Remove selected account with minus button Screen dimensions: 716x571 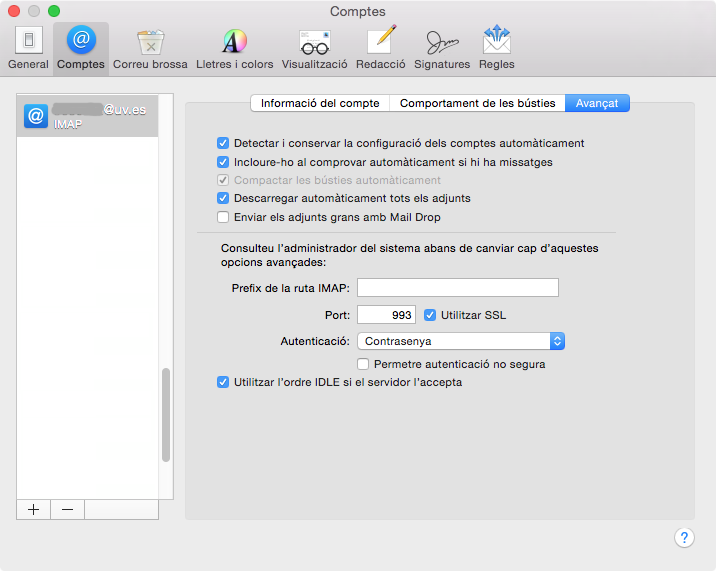coord(67,509)
